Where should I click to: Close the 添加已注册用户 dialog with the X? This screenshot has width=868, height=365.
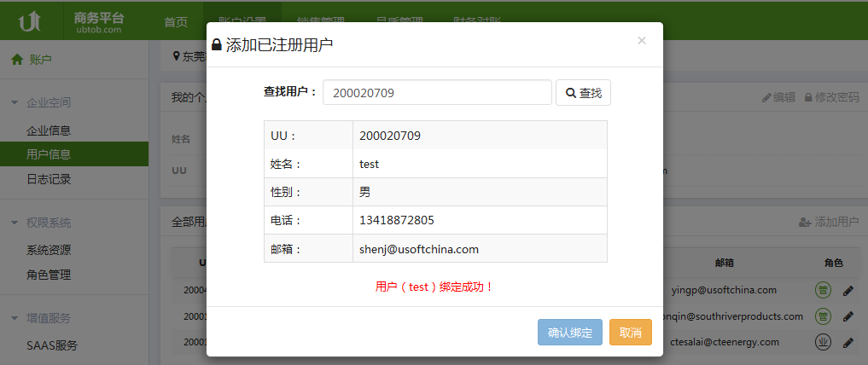[642, 40]
